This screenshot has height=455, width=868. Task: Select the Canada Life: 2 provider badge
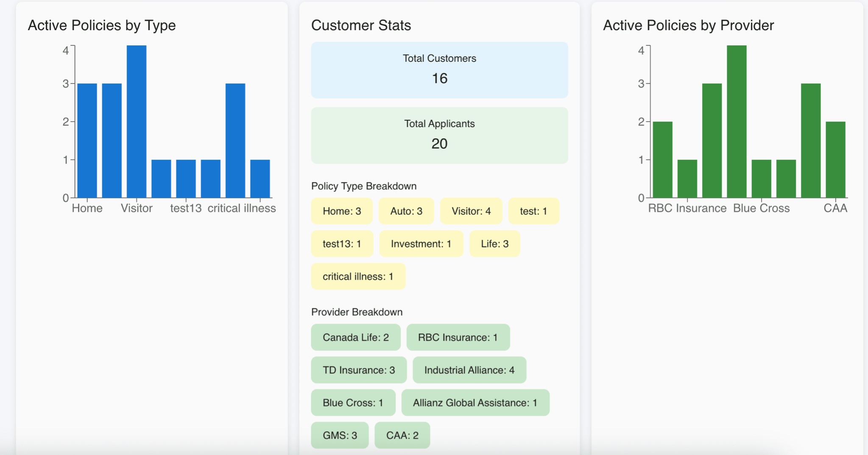click(x=355, y=337)
